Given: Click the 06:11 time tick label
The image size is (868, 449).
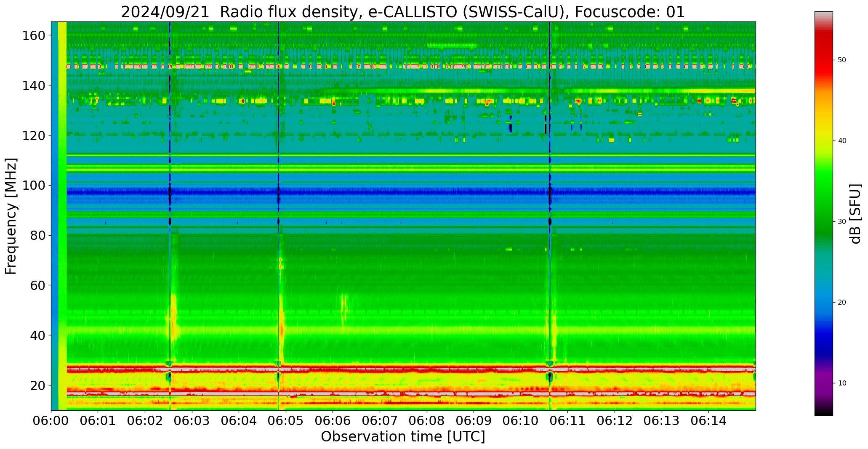Looking at the screenshot, I should pos(567,420).
